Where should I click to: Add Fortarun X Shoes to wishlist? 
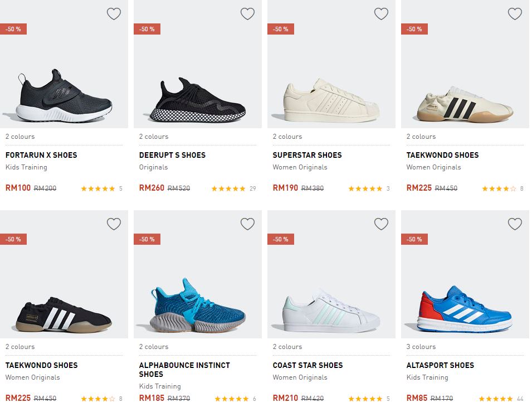(114, 14)
